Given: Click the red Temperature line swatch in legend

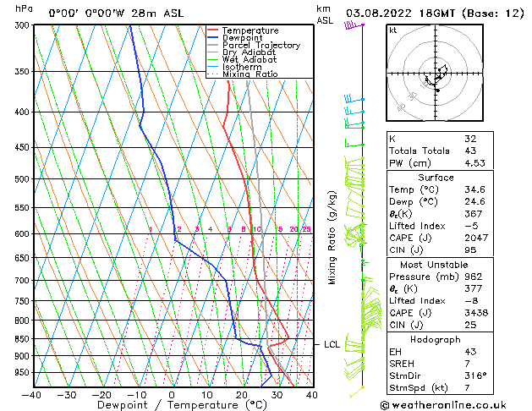Looking at the screenshot, I should tap(213, 30).
